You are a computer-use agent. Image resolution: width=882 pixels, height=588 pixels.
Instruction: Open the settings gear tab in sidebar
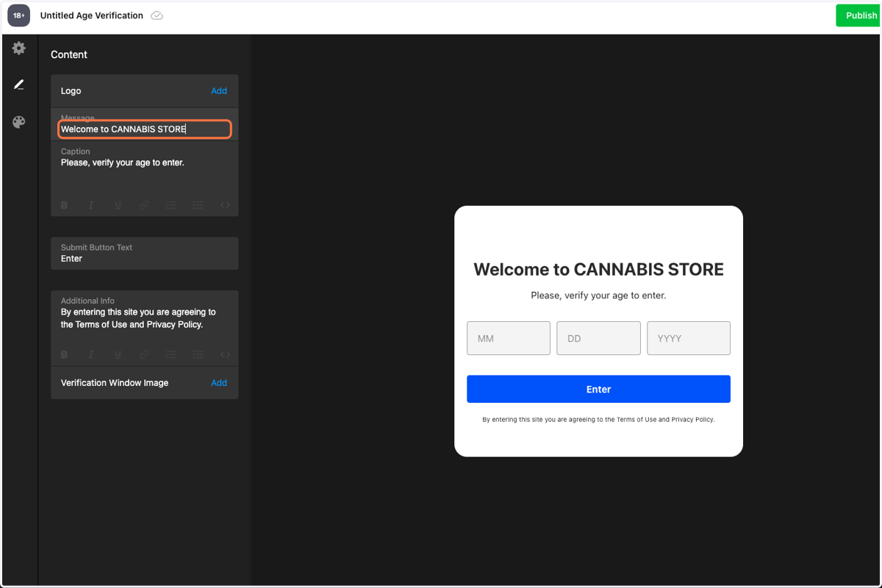[19, 49]
